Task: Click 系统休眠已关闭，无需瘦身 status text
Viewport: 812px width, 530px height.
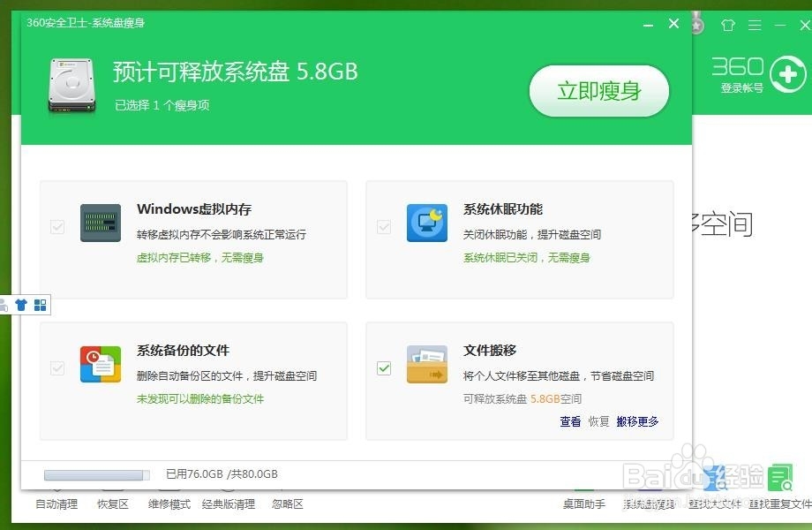Action: point(527,257)
